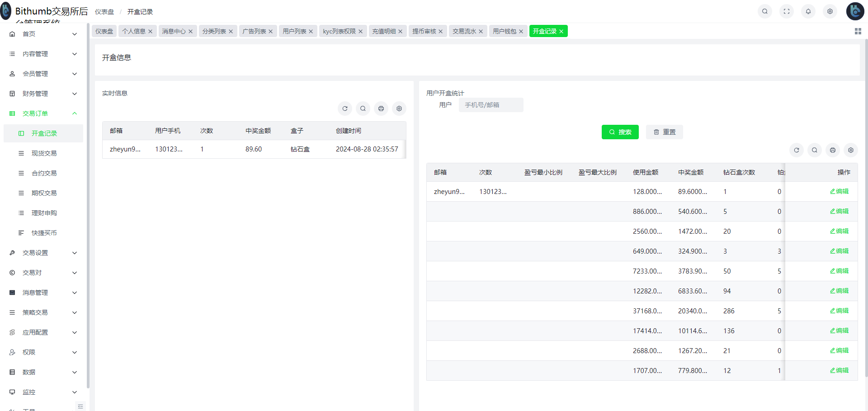
Task: Click the header search magnifier icon
Action: 764,11
